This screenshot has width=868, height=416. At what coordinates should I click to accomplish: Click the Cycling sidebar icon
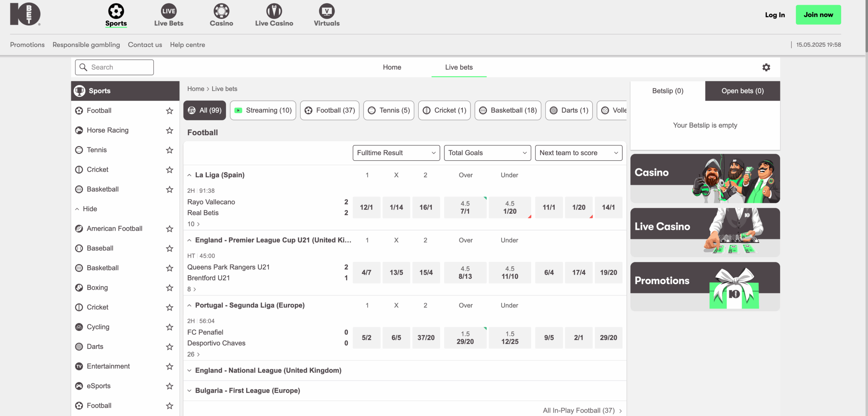click(x=79, y=327)
